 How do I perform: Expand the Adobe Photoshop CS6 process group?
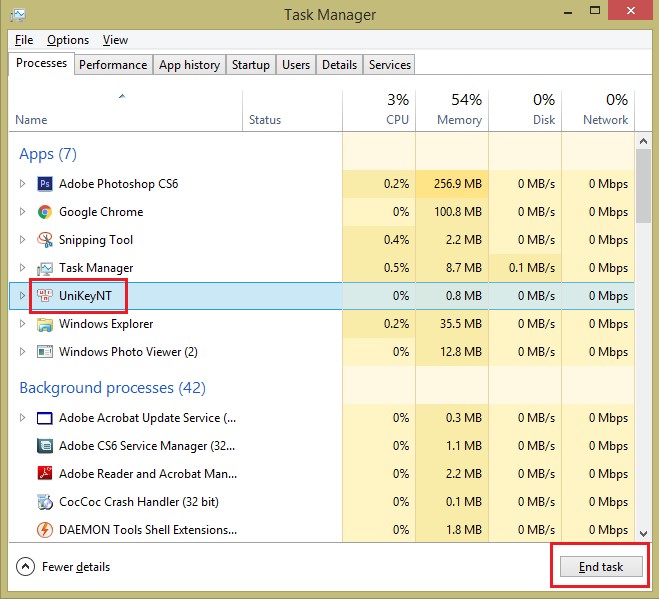23,184
